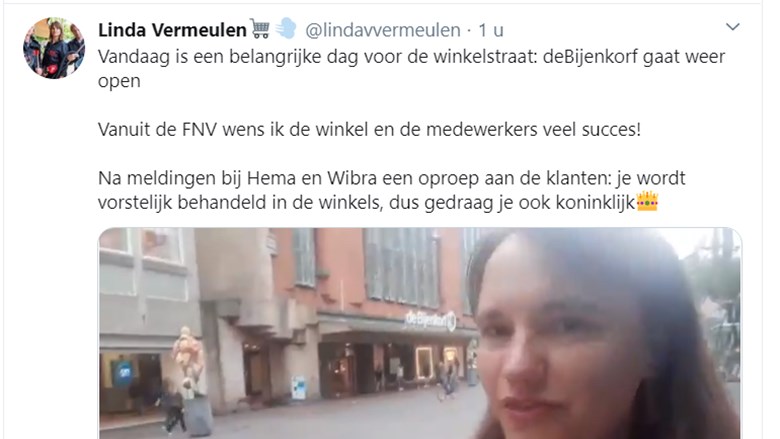Click the statue on the left of the video
This screenshot has height=439, width=780.
pos(188,362)
